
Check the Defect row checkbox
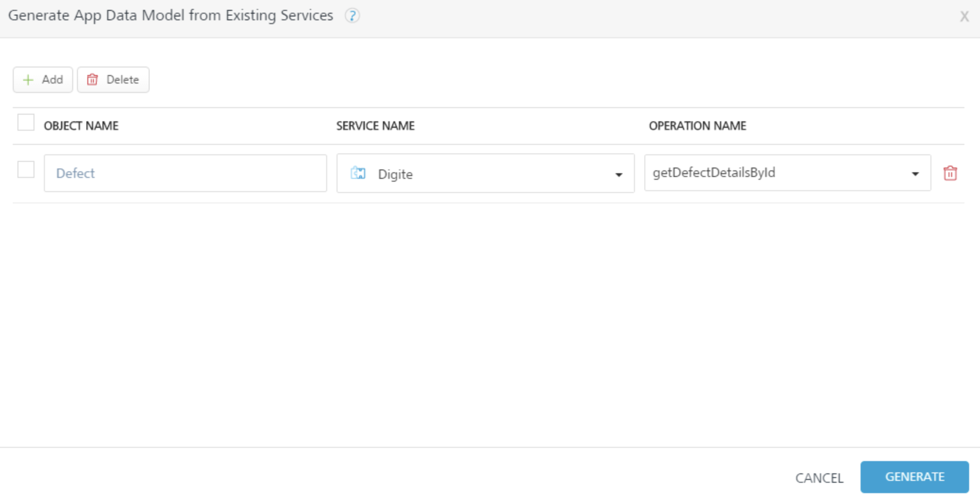tap(26, 169)
